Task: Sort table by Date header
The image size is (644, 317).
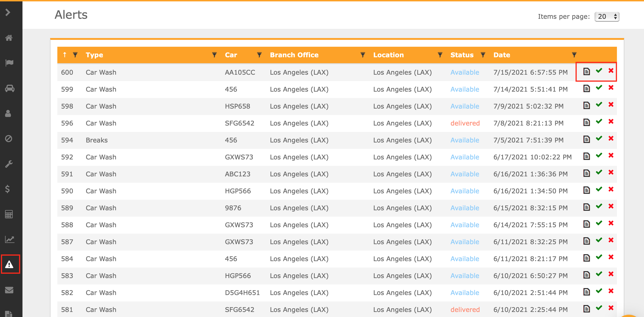Action: point(502,55)
